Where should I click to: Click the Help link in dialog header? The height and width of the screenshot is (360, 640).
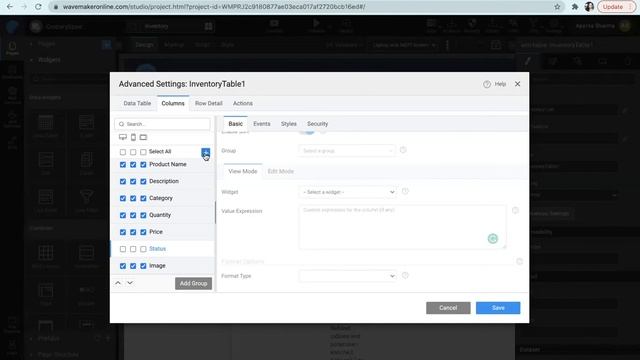click(x=500, y=84)
